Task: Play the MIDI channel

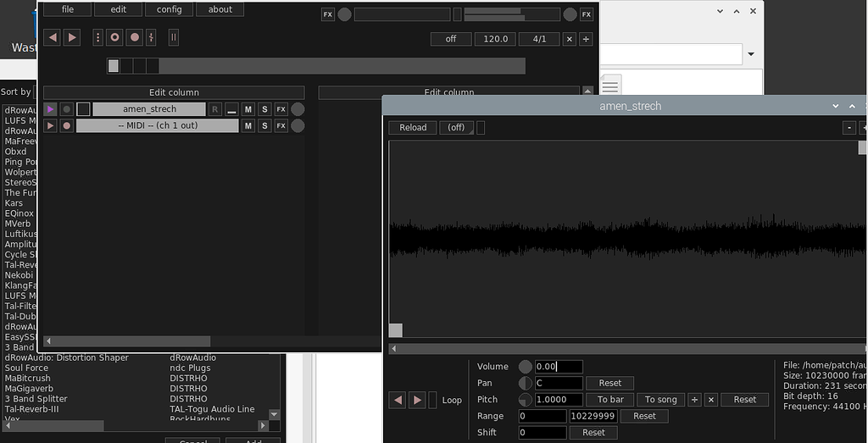Action: [50, 126]
